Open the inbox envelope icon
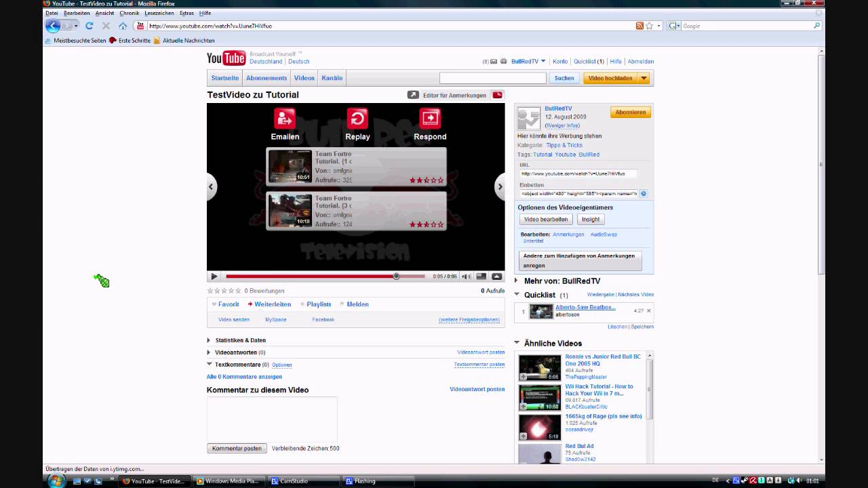Image resolution: width=868 pixels, height=488 pixels. 494,62
